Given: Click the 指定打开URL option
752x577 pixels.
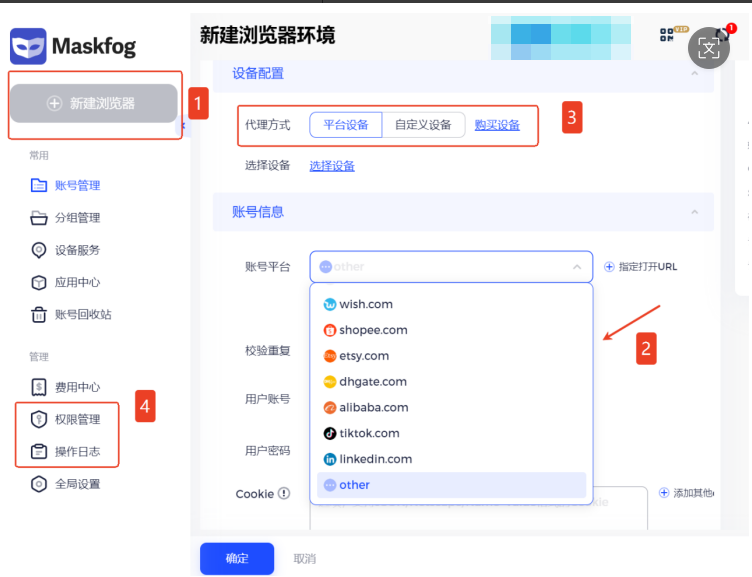Looking at the screenshot, I should pos(641,267).
